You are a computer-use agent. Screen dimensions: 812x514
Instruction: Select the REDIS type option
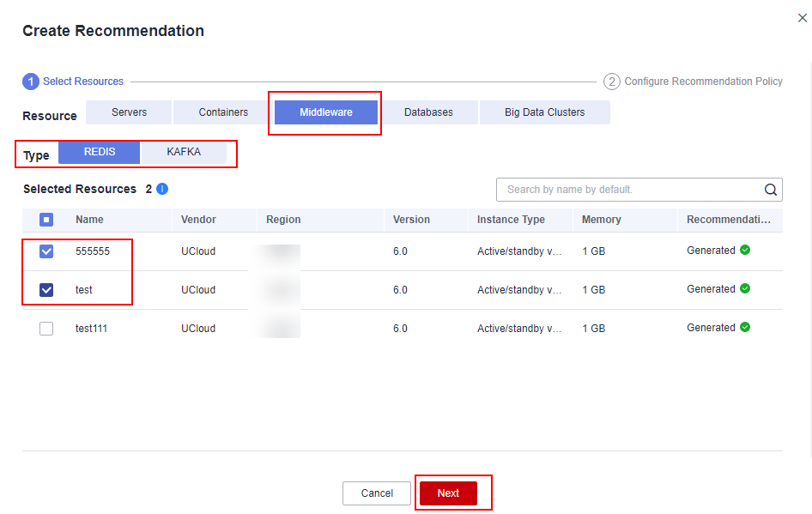click(x=100, y=153)
